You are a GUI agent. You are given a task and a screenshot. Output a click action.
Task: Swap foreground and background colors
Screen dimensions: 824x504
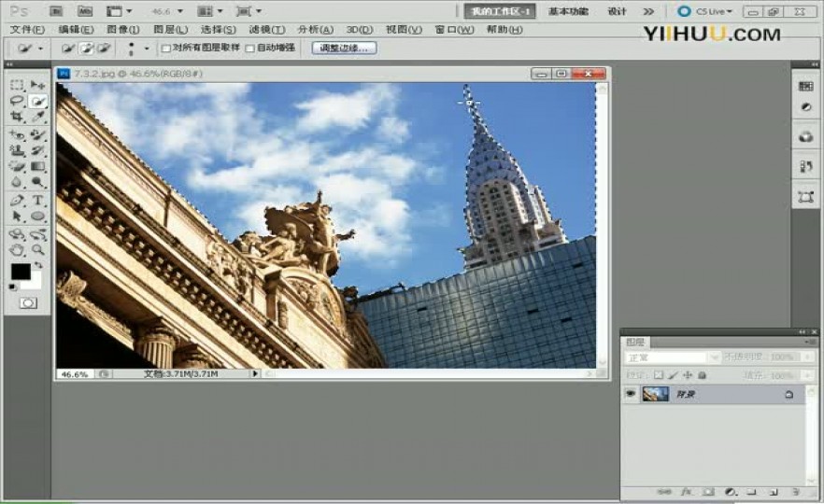[x=39, y=265]
